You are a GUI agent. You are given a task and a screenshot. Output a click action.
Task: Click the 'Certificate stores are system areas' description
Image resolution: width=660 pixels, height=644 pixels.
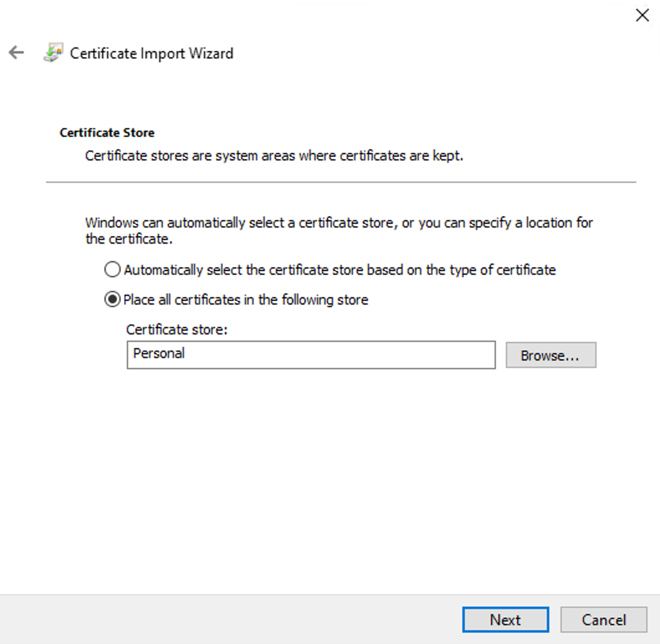click(x=274, y=155)
